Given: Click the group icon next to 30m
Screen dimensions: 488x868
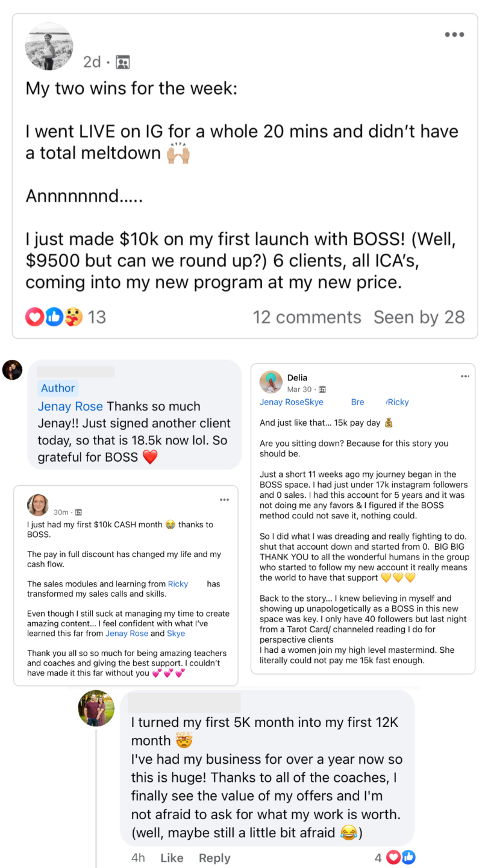Looking at the screenshot, I should point(78,512).
